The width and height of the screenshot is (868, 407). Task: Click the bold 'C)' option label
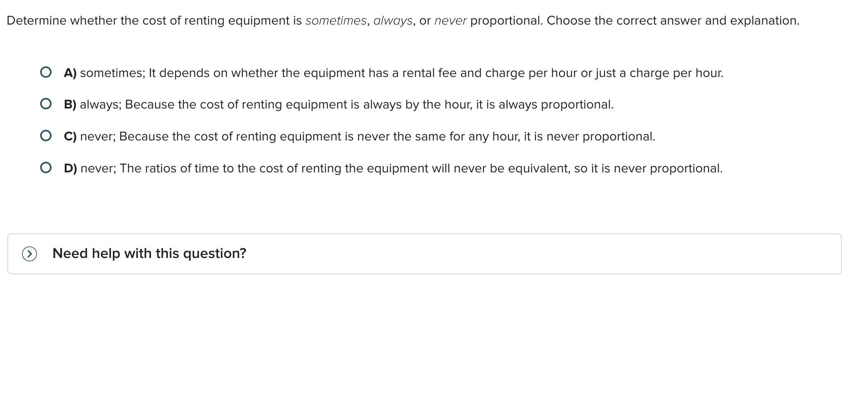point(70,136)
